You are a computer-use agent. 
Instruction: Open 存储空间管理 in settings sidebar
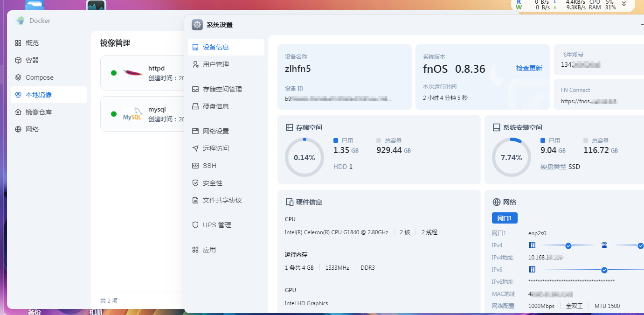(x=226, y=89)
